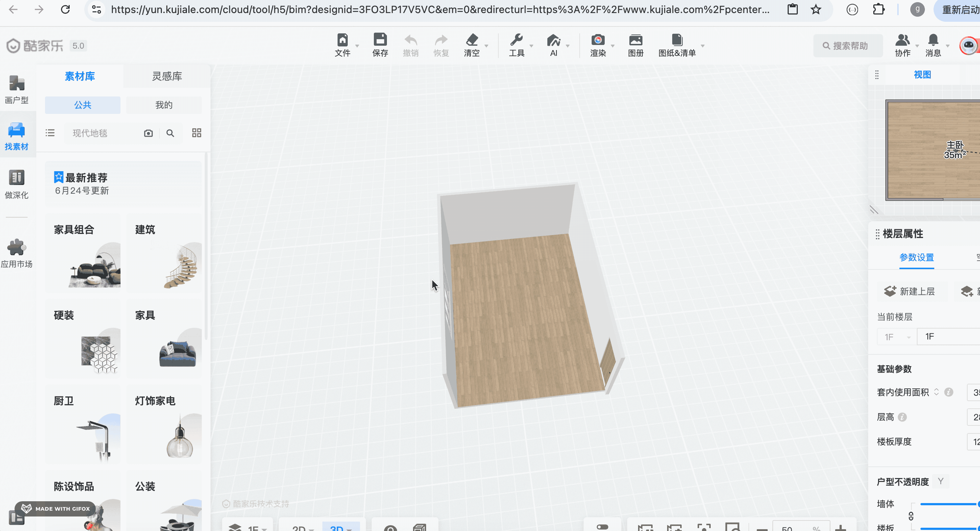The image size is (980, 531).
Task: Open the 图册 (Album) icon
Action: [635, 40]
